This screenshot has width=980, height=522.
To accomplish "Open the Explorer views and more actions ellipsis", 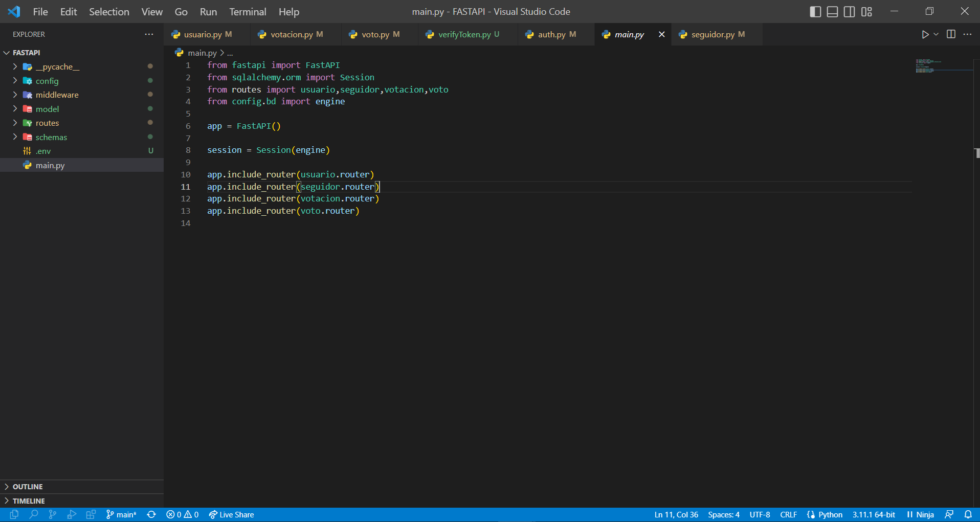I will (149, 34).
